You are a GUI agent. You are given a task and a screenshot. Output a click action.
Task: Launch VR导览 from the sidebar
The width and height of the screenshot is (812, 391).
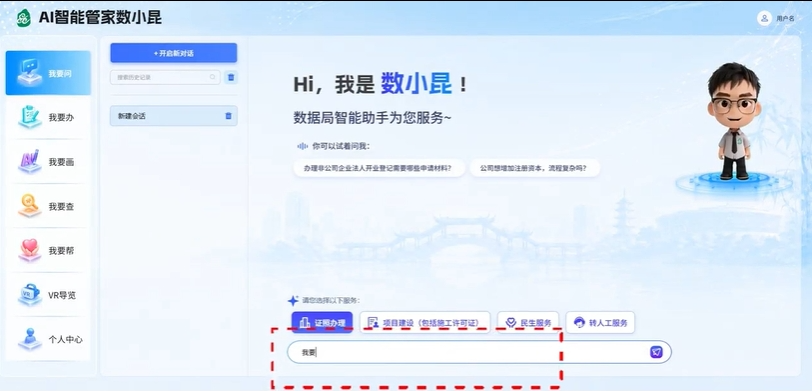click(48, 295)
